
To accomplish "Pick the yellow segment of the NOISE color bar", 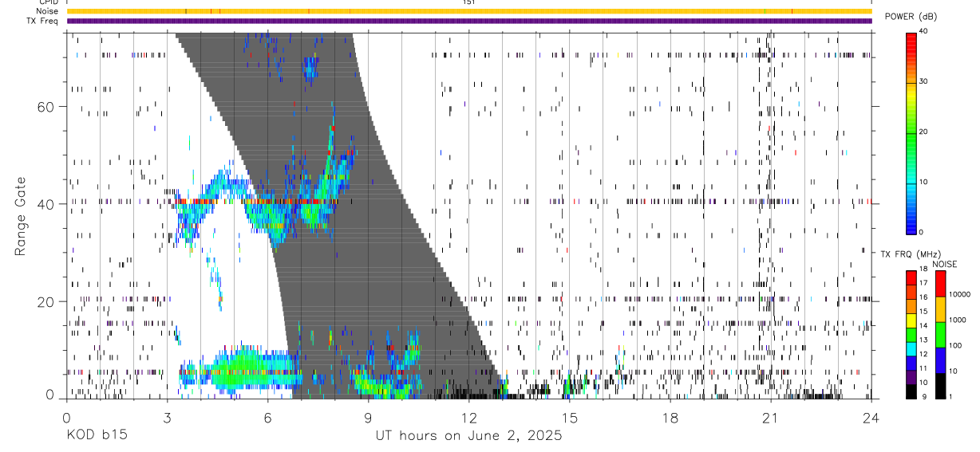I will coord(940,309).
